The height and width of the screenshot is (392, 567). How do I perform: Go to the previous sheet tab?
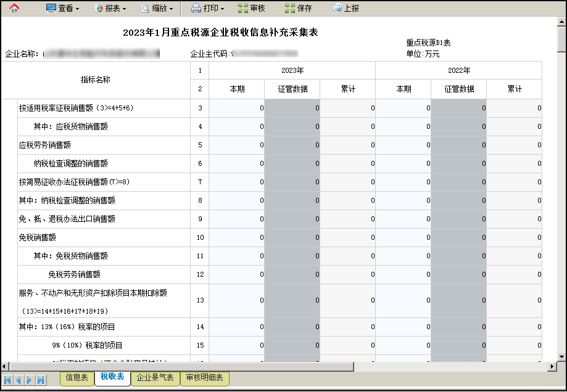coord(19,380)
